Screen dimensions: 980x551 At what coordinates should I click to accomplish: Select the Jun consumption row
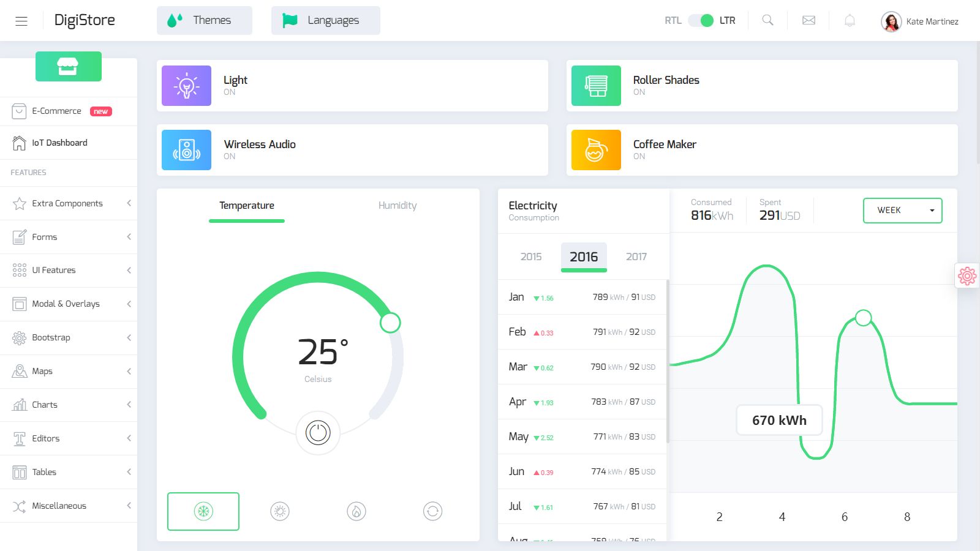(x=582, y=471)
